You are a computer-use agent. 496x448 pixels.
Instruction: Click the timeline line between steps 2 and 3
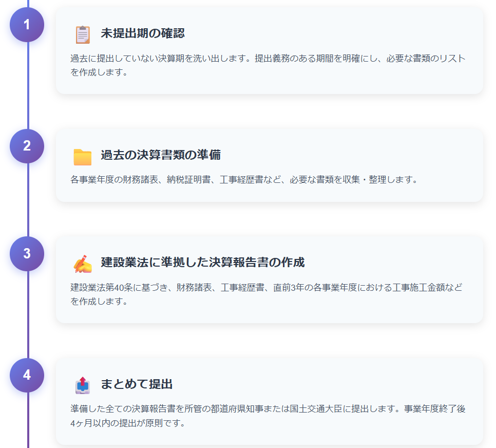[x=28, y=200]
